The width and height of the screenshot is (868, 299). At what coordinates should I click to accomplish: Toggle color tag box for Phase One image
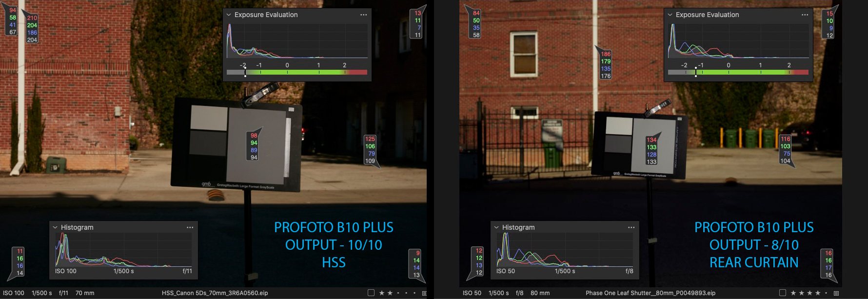coord(783,293)
